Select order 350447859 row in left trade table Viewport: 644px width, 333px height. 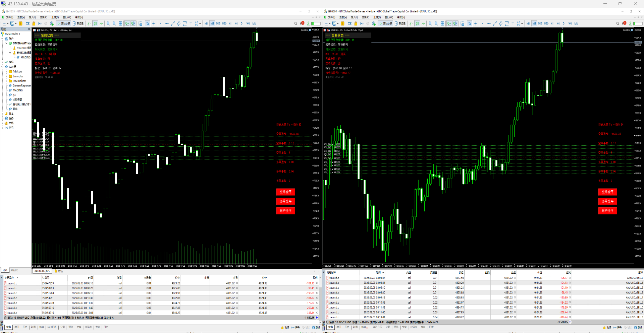[x=161, y=283]
